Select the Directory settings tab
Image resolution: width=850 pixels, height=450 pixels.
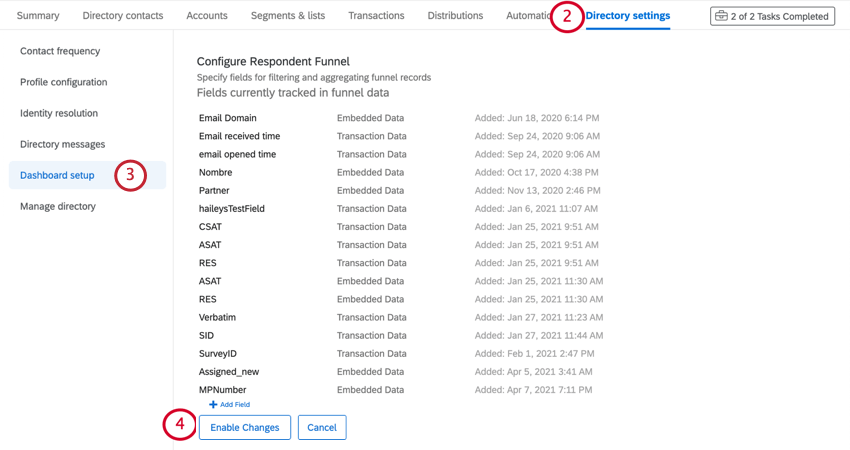click(x=628, y=16)
